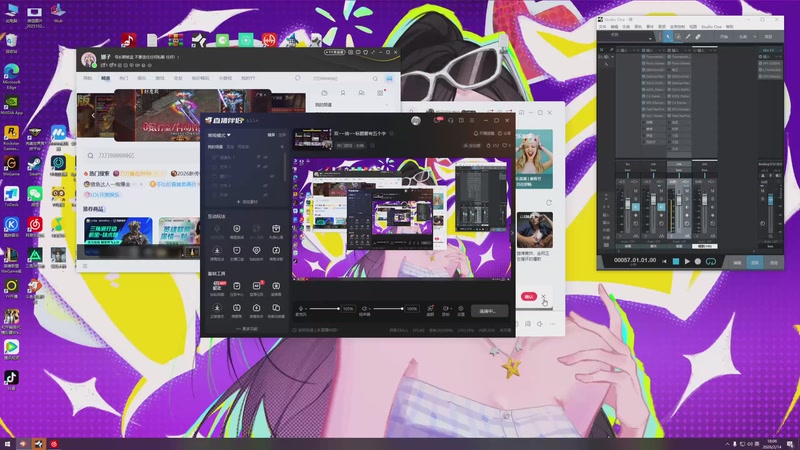Screen dimensions: 800x450
Task: Click the Windows Start button on taskbar
Action: [7, 444]
